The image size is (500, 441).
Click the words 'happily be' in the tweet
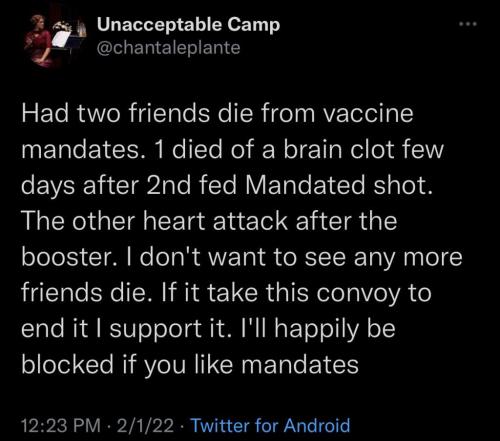[x=334, y=329]
